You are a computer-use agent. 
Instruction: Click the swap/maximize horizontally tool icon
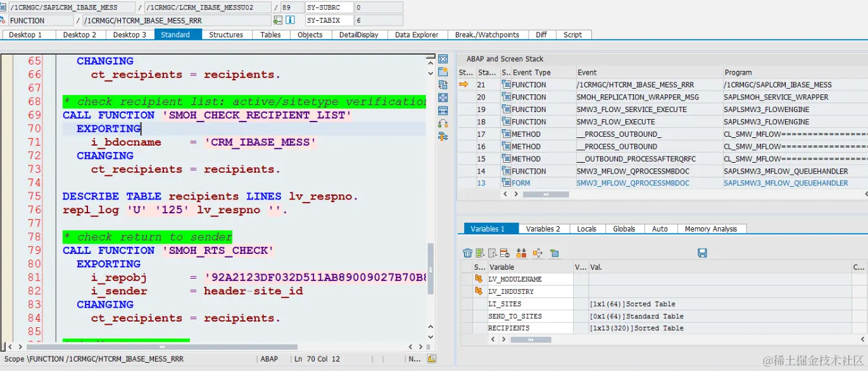click(443, 111)
